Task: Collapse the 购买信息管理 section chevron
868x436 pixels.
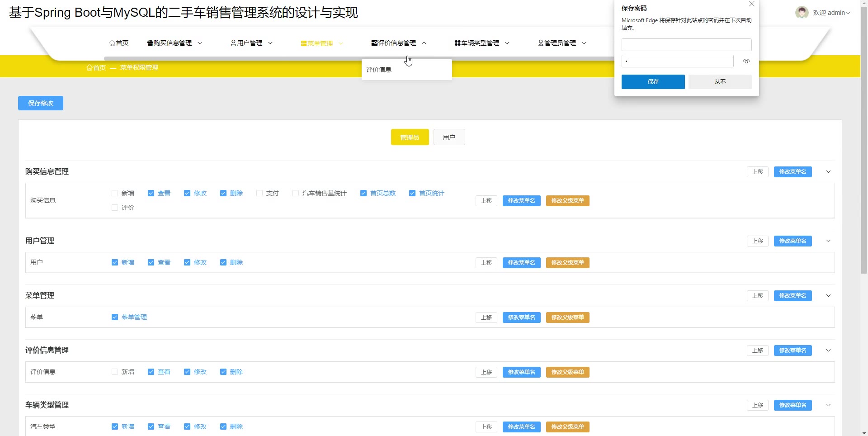Action: tap(828, 172)
